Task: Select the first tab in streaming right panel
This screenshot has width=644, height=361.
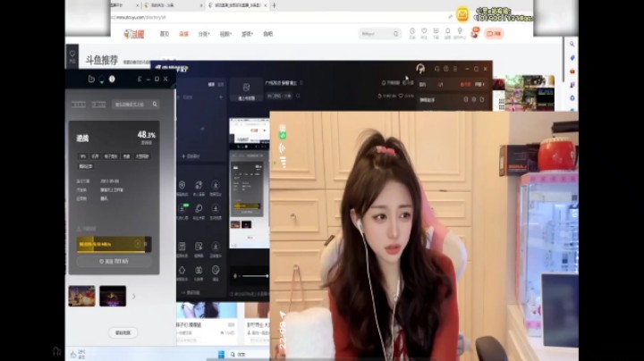Action: click(422, 84)
